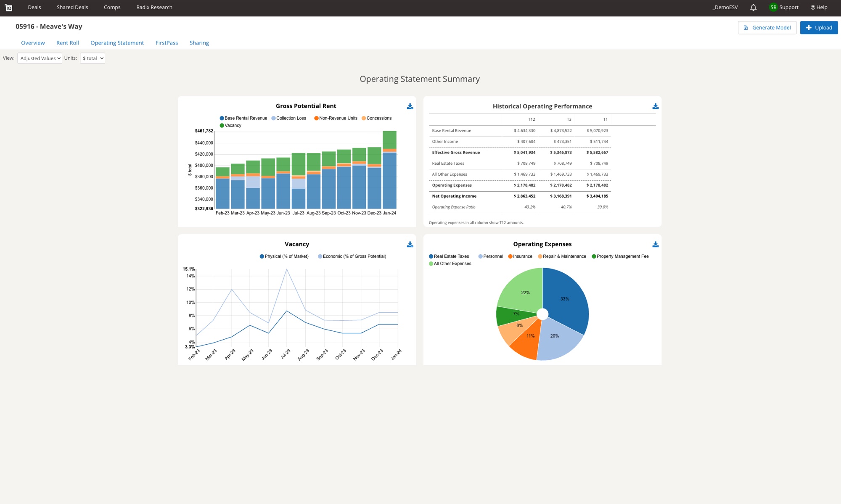Open the Deals menu
Image resolution: width=841 pixels, height=504 pixels.
(34, 8)
